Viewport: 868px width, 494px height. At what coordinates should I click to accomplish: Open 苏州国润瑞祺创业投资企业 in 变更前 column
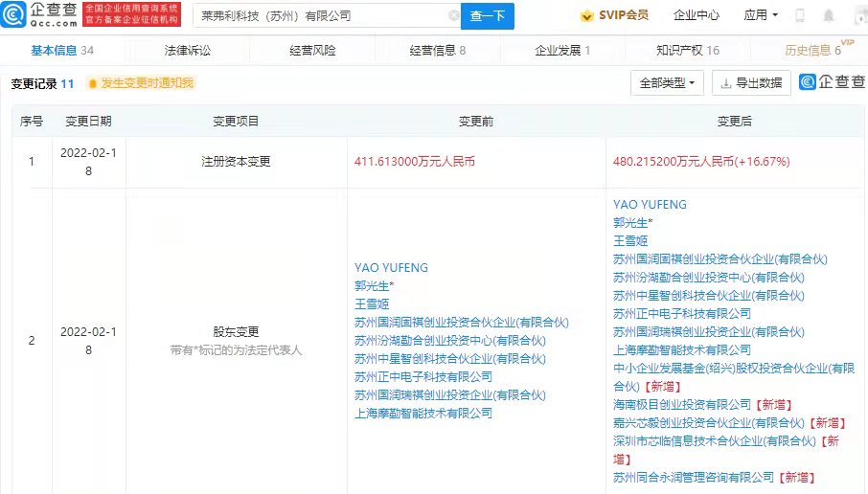[x=450, y=395]
